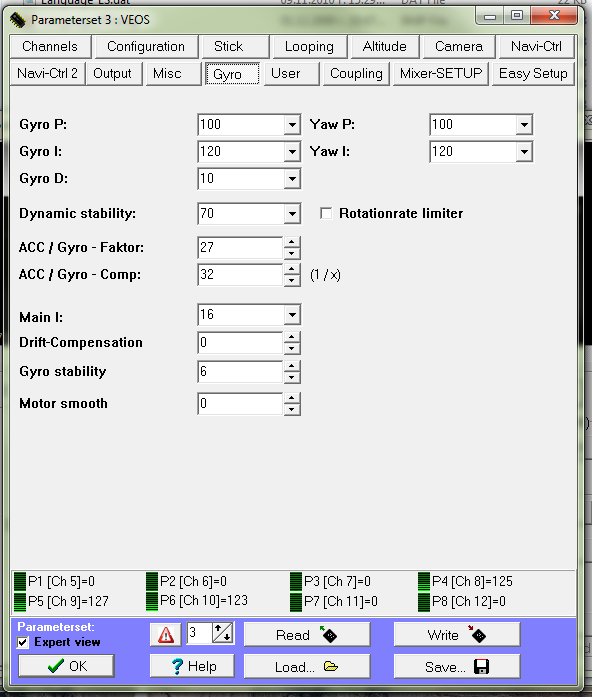Viewport: 592px width, 697px height.
Task: Click the ACC / Gyro - Faktor input field
Action: click(x=240, y=248)
